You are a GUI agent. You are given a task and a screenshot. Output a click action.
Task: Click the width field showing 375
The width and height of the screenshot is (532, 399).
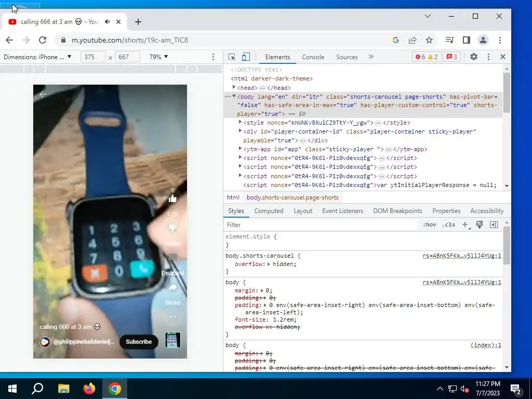point(93,57)
